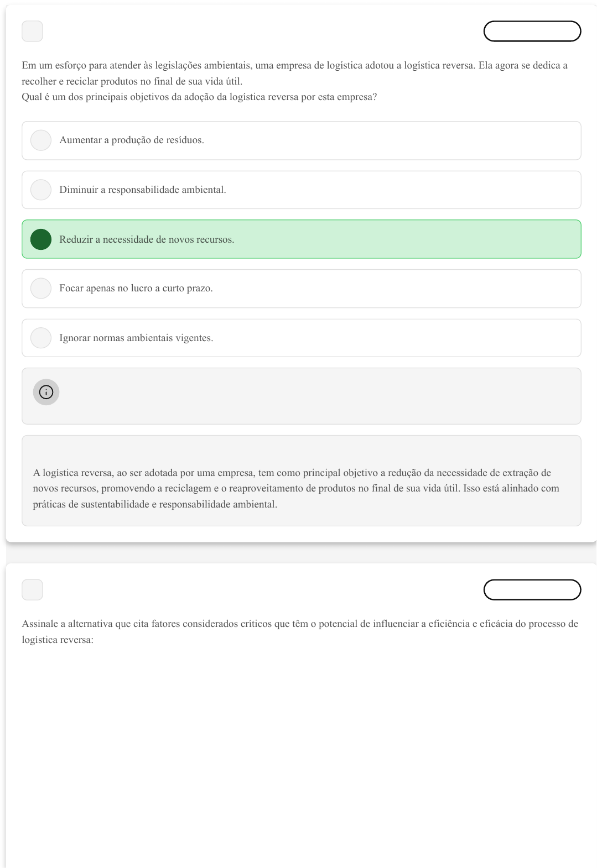Click the info icon below the answers
Screen dimensions: 597x868
click(x=46, y=392)
